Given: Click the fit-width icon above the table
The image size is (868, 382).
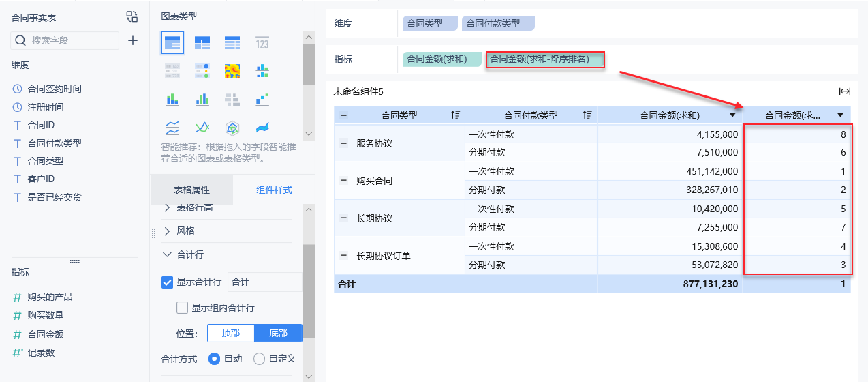Looking at the screenshot, I should pyautogui.click(x=844, y=91).
